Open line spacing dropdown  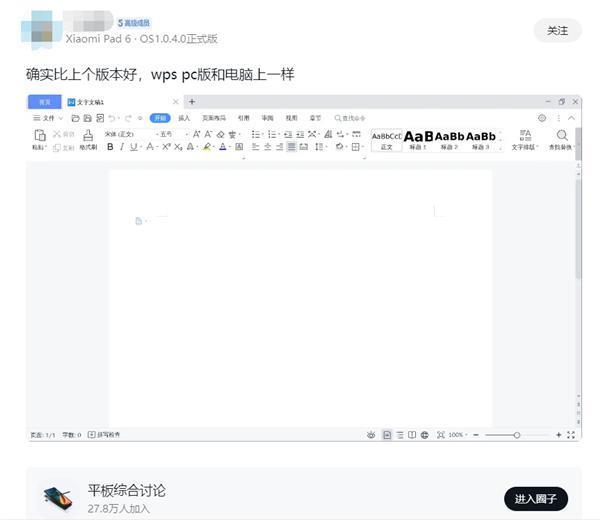326,147
